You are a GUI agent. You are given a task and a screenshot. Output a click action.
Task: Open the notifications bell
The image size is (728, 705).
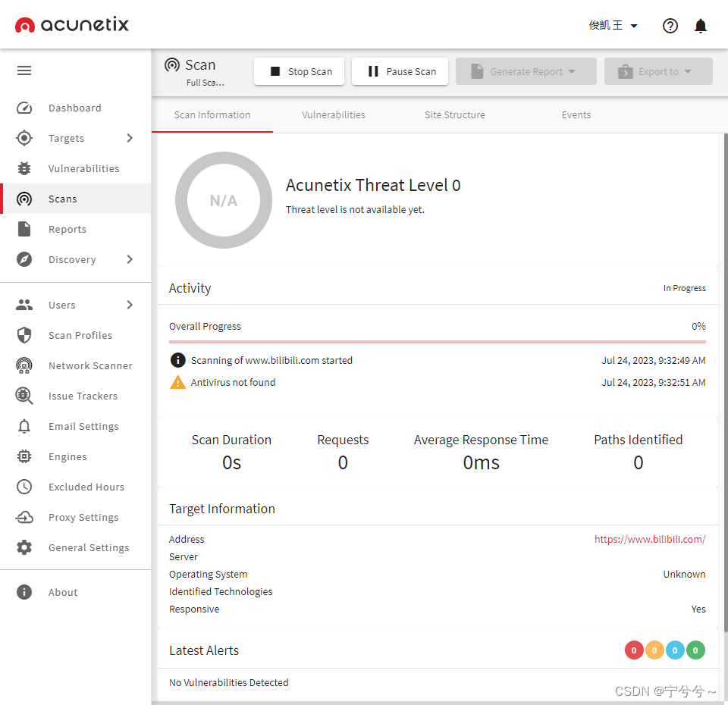[700, 26]
